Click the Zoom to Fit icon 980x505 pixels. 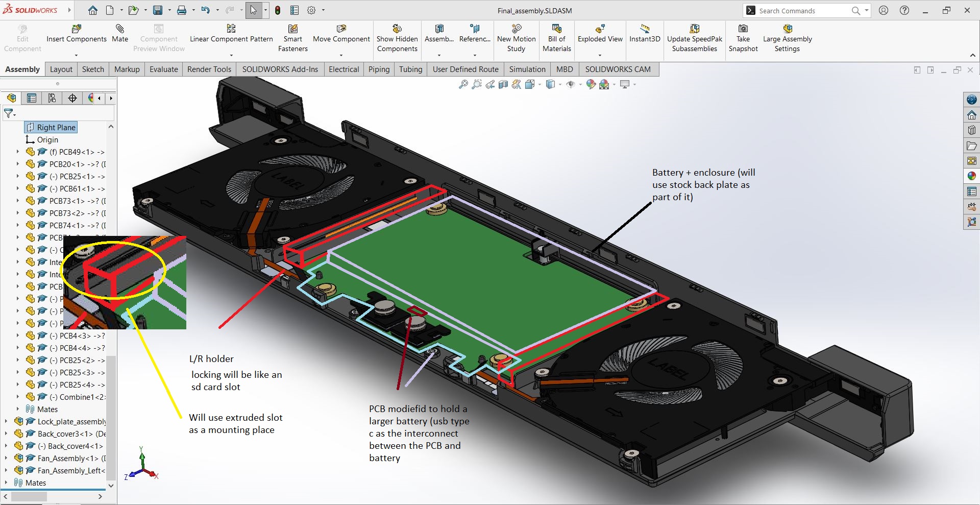coord(463,85)
